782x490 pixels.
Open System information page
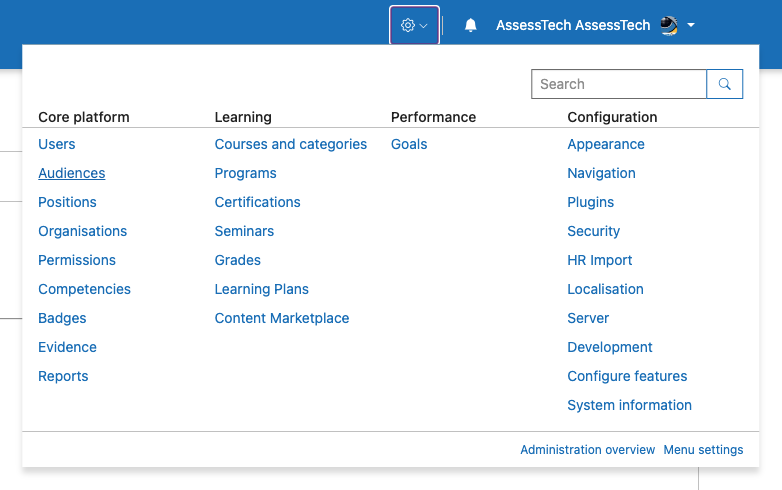629,405
